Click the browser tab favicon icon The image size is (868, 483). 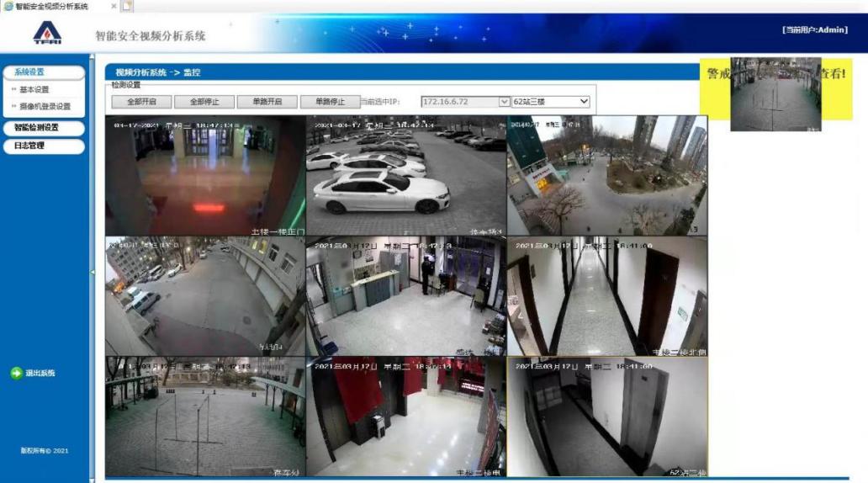[x=8, y=6]
